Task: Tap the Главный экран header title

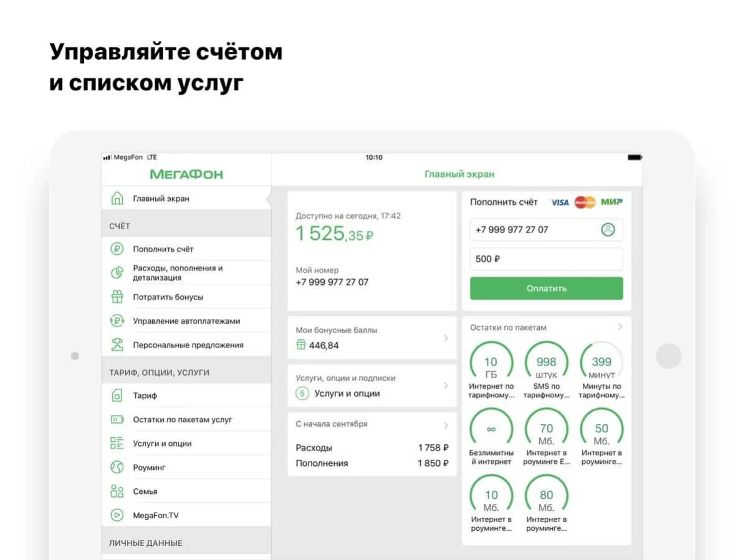Action: pyautogui.click(x=459, y=174)
